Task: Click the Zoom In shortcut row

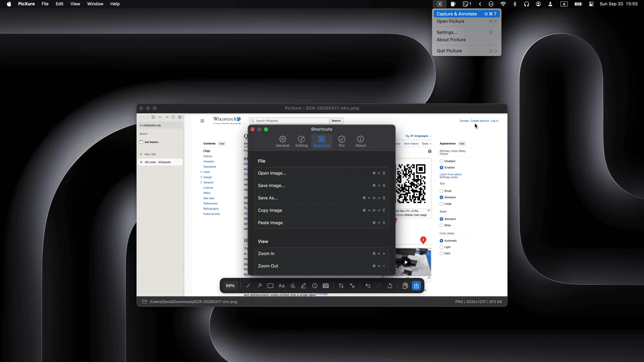Action: coord(321,254)
